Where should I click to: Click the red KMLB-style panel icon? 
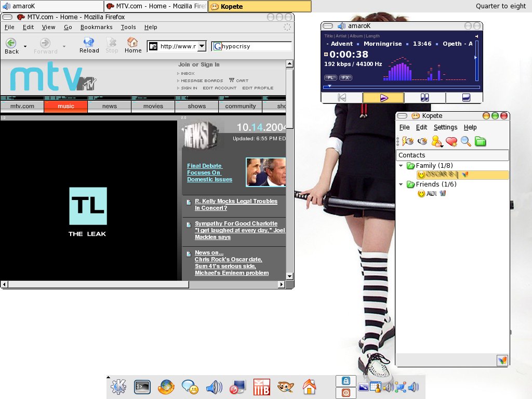pos(262,387)
